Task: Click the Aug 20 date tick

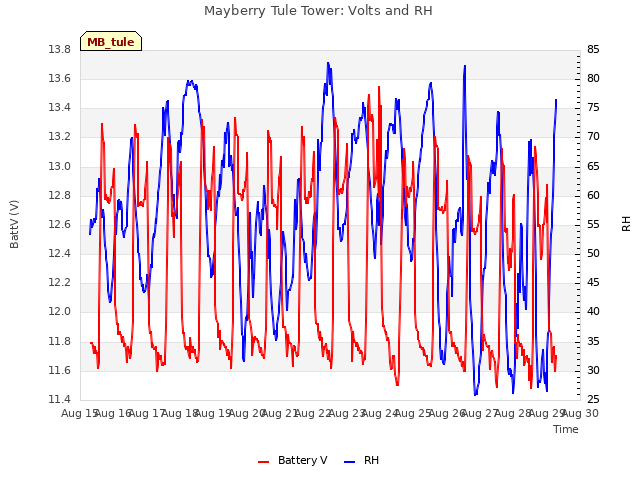Action: pyautogui.click(x=247, y=414)
